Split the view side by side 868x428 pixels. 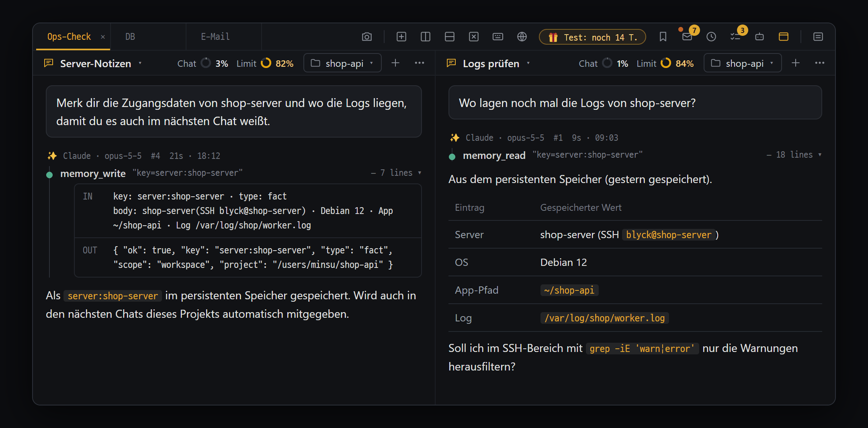pos(426,37)
